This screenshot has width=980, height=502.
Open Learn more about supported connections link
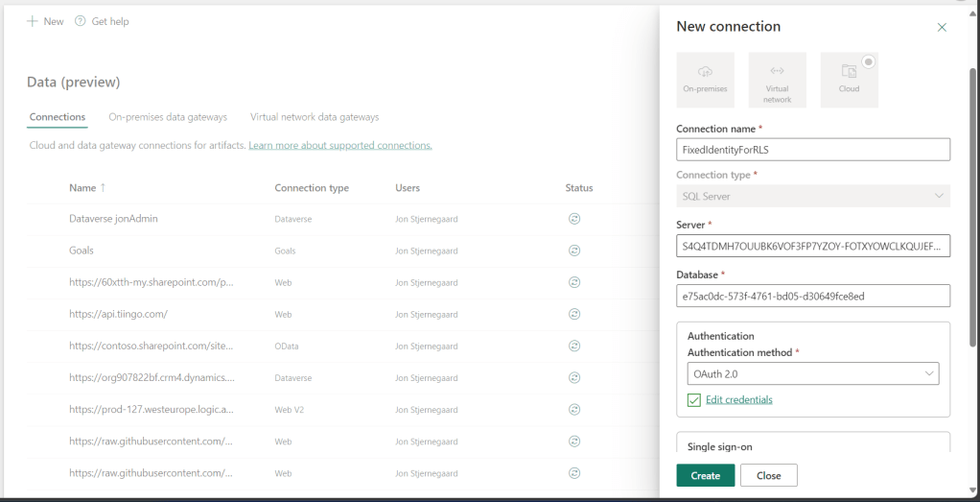(x=339, y=146)
